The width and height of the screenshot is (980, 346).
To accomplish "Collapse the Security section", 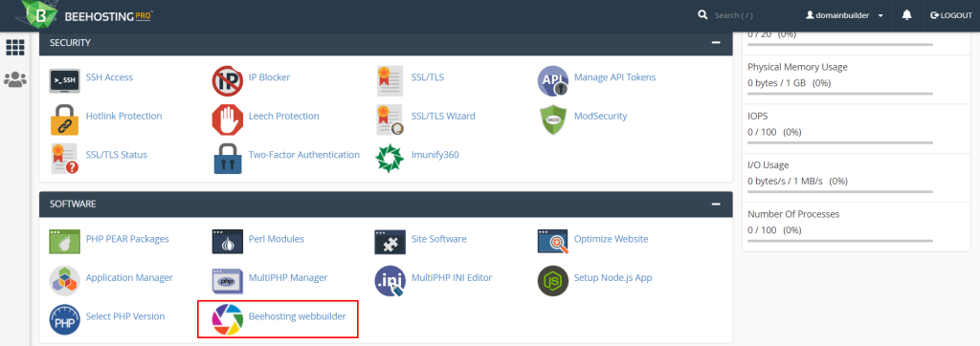I will (x=716, y=42).
